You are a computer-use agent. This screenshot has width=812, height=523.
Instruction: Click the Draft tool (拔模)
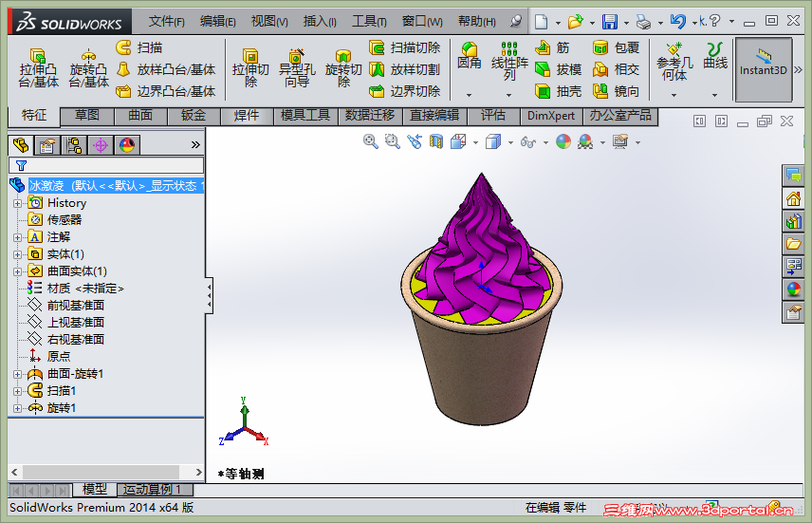pyautogui.click(x=558, y=69)
